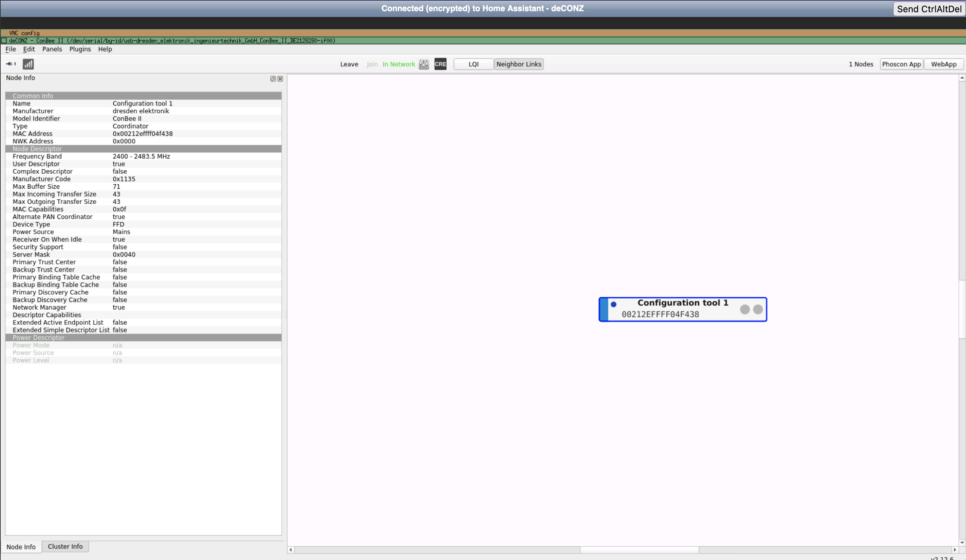Open the Panels menu
The height and width of the screenshot is (560, 966).
tap(52, 49)
